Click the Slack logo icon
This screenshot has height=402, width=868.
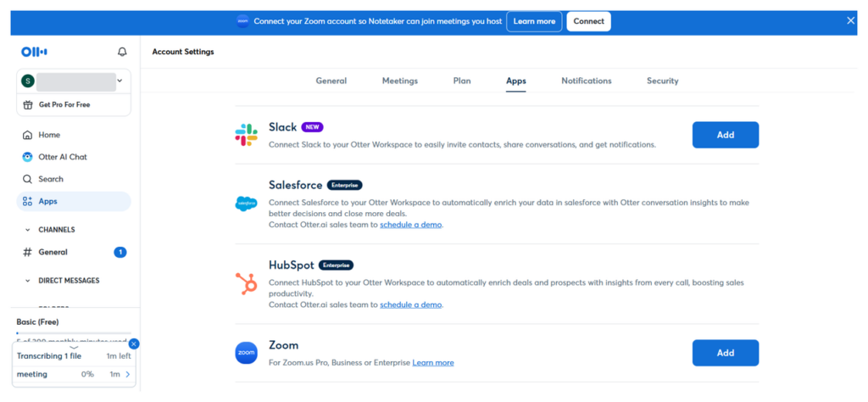247,135
